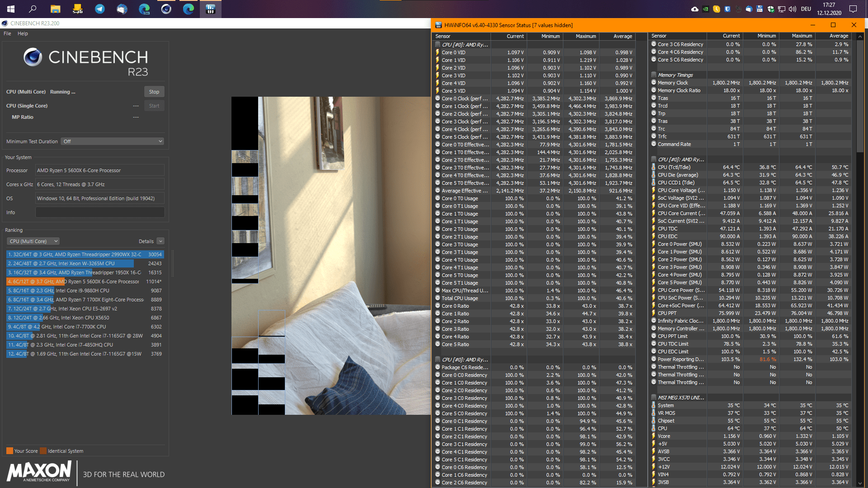Screen dimensions: 868x488
Task: Click the DEU input language indicator
Action: click(806, 9)
